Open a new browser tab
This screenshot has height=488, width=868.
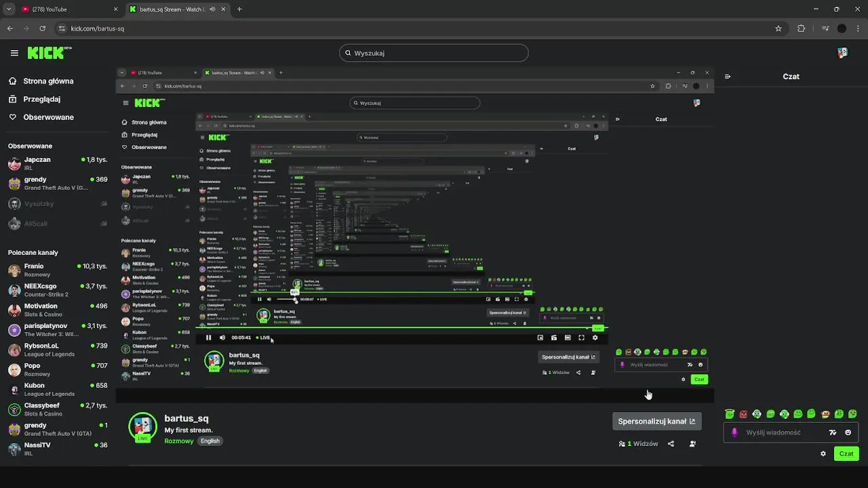[239, 9]
